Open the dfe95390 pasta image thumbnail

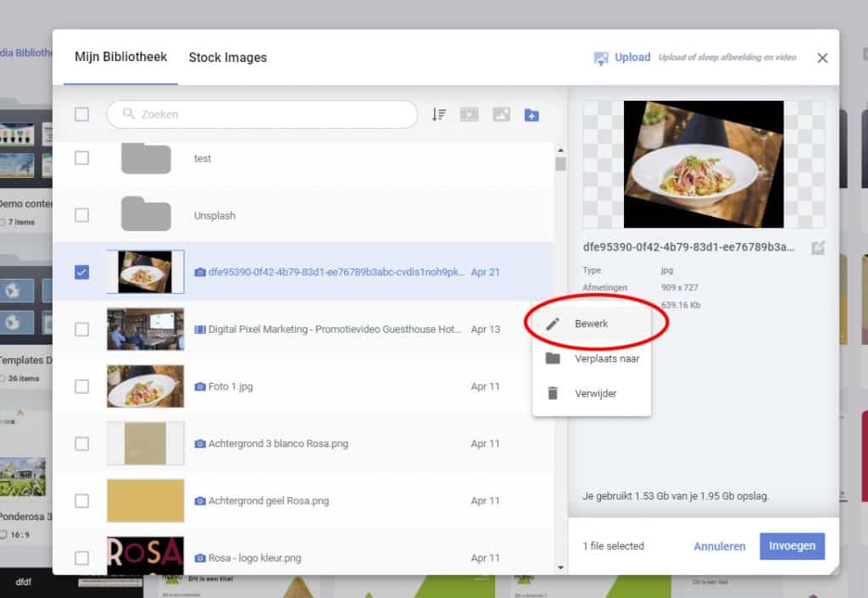[x=145, y=272]
